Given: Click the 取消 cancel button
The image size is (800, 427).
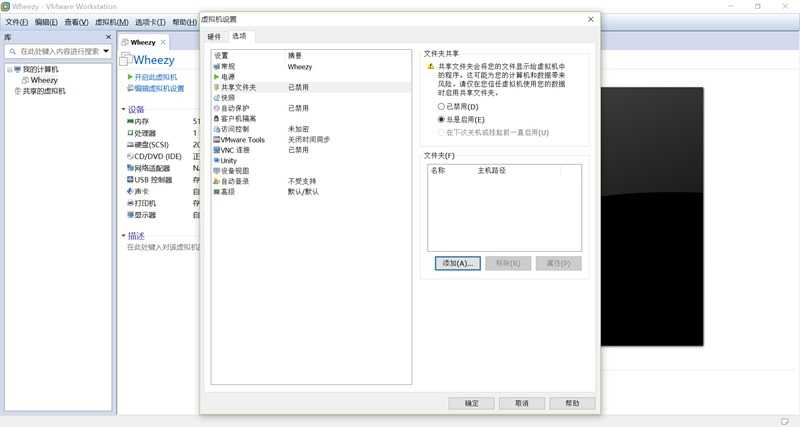Looking at the screenshot, I should point(522,403).
